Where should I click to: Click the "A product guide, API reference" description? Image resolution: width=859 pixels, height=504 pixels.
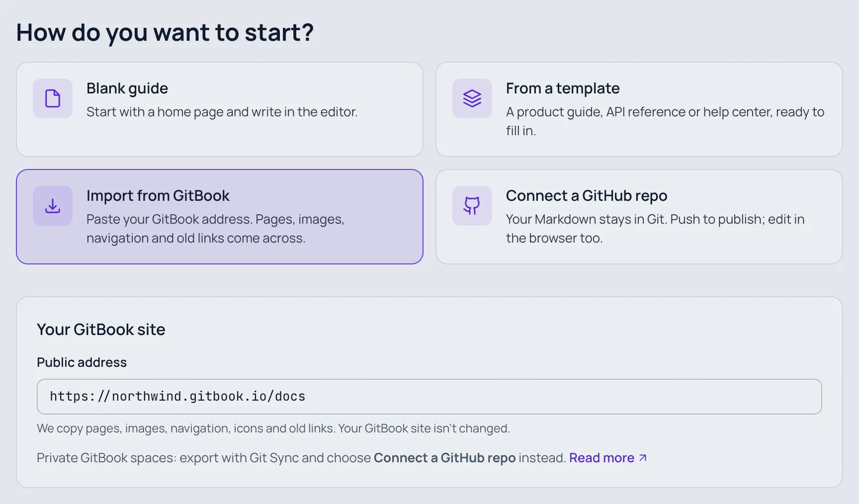[x=665, y=121]
